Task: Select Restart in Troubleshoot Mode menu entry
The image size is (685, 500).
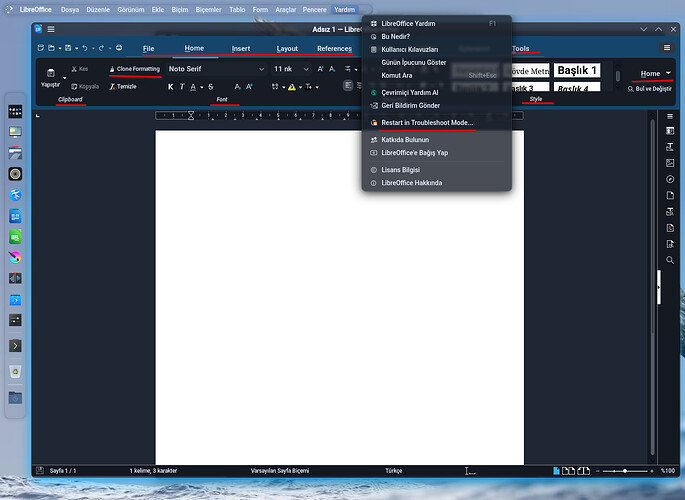Action: [x=437, y=123]
